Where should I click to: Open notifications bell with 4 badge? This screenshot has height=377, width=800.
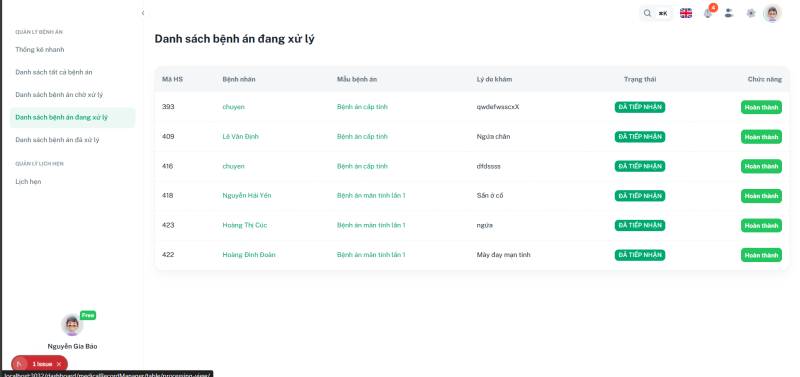[708, 13]
